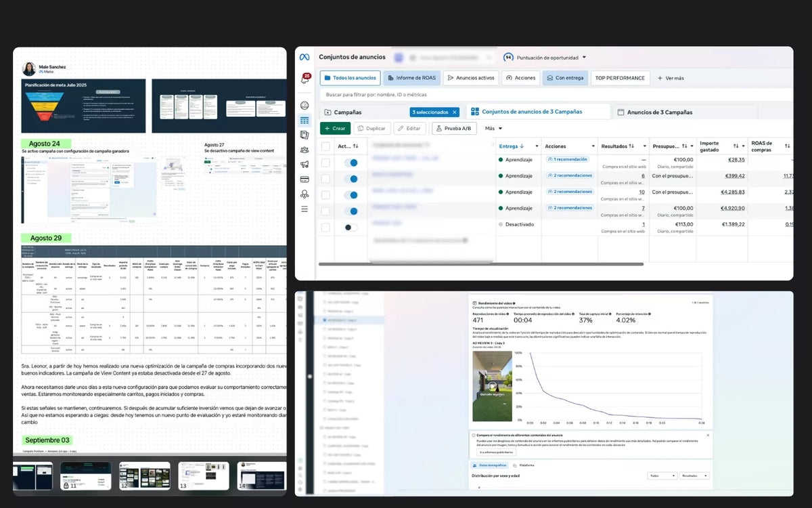812x508 pixels.
Task: Open slide thumbnail 13 in the document strip
Action: point(204,475)
